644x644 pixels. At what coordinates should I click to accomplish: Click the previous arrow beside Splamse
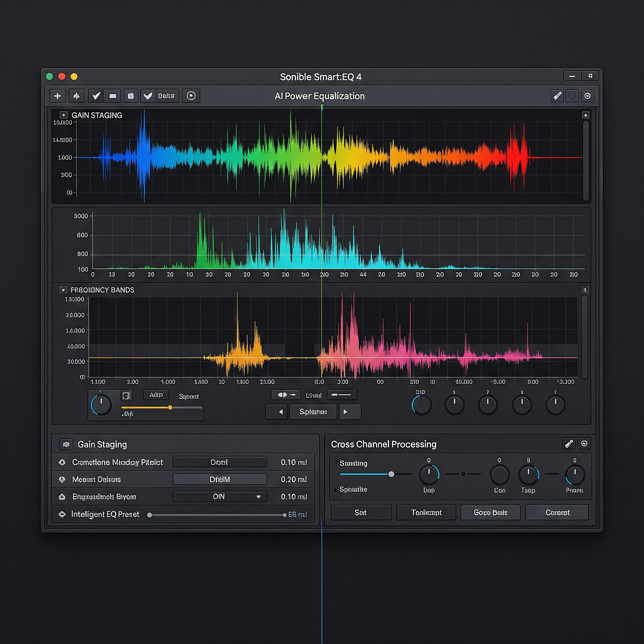[x=276, y=412]
